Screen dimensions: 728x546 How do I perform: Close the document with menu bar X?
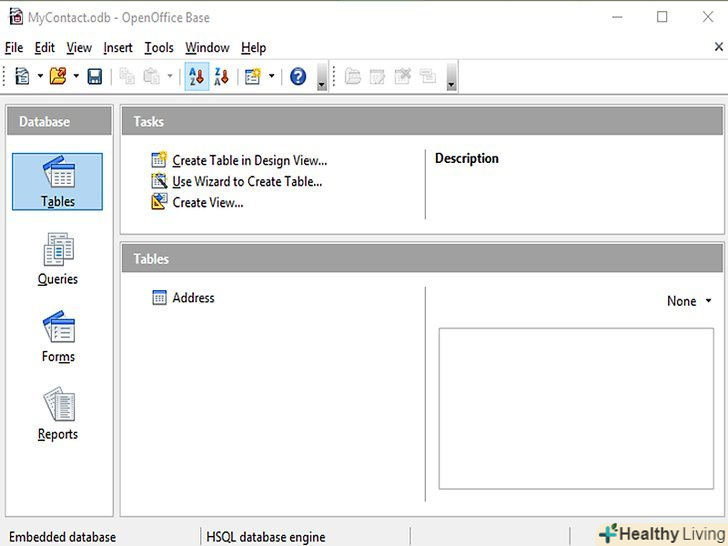click(x=718, y=47)
